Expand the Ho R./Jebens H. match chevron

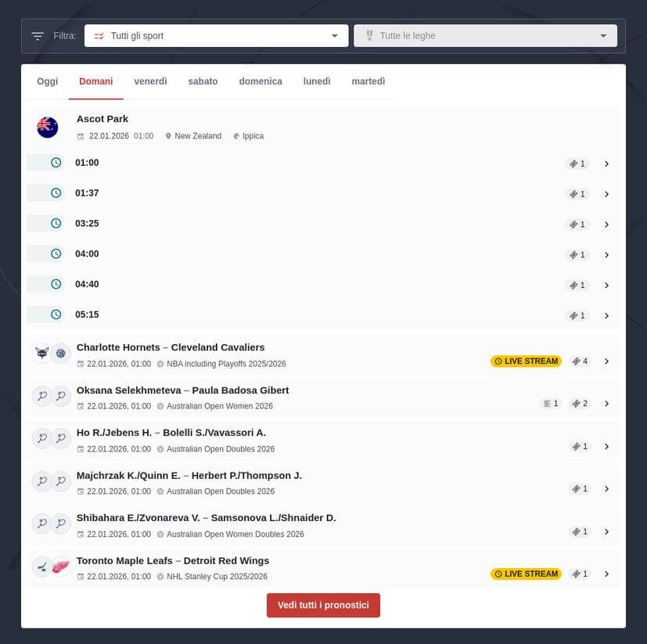point(606,447)
